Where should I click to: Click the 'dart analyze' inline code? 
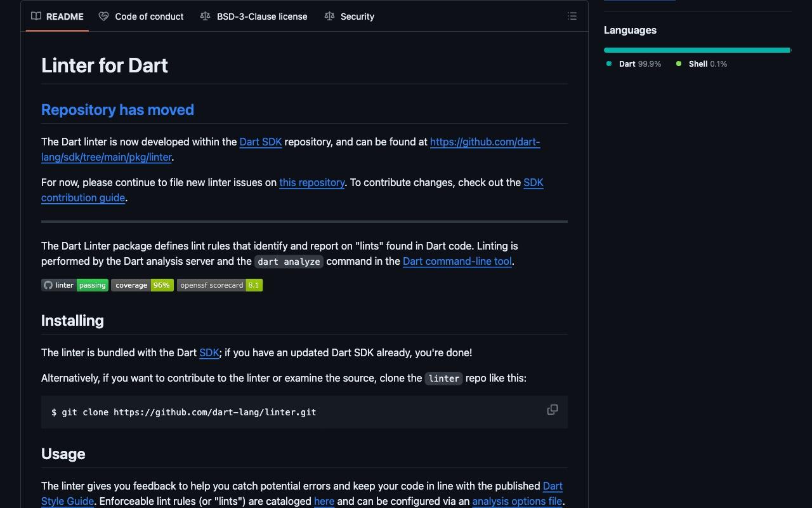pyautogui.click(x=289, y=262)
